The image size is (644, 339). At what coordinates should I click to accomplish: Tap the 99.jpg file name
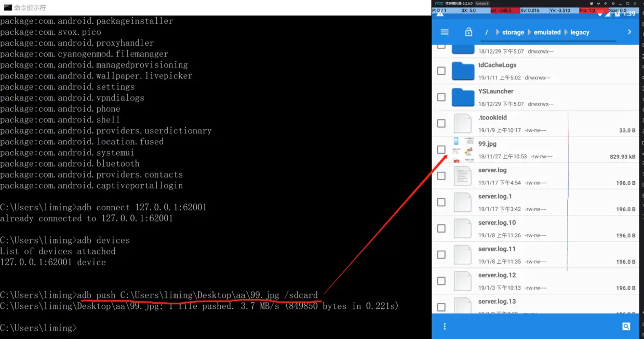[x=487, y=144]
